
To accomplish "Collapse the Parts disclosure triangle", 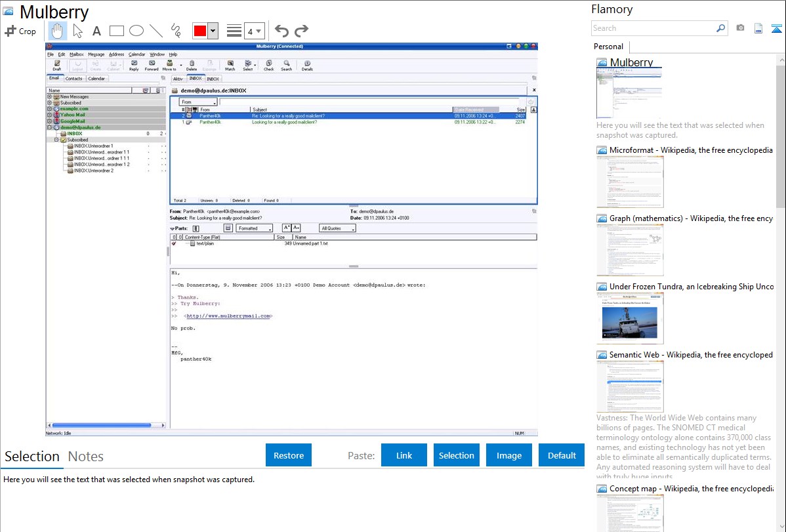I will point(173,229).
